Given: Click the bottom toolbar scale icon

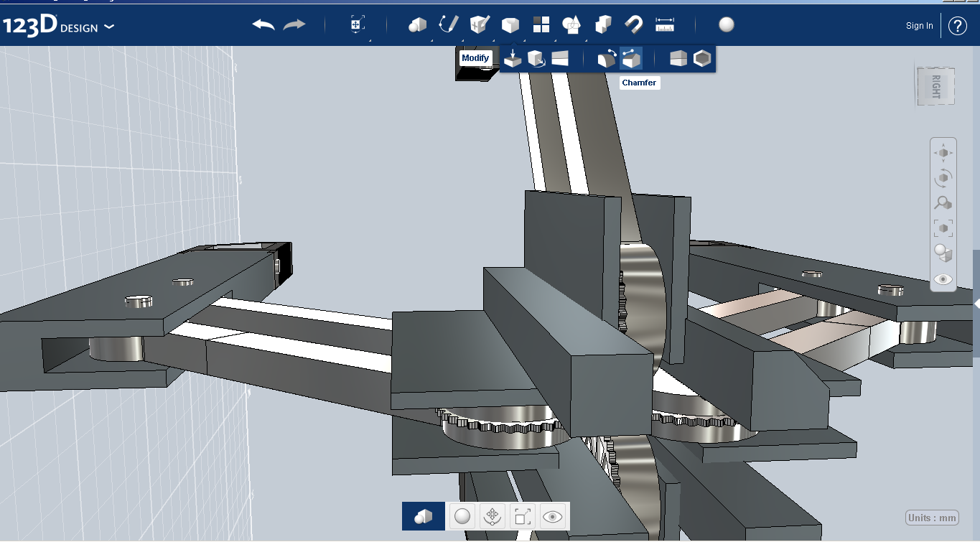Looking at the screenshot, I should 523,516.
